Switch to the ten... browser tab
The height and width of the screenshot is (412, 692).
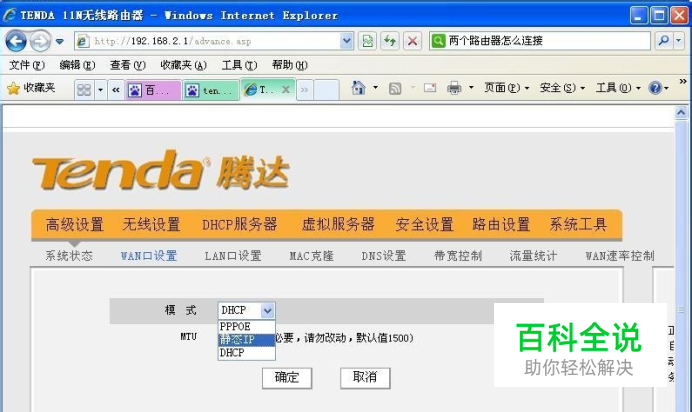[211, 90]
